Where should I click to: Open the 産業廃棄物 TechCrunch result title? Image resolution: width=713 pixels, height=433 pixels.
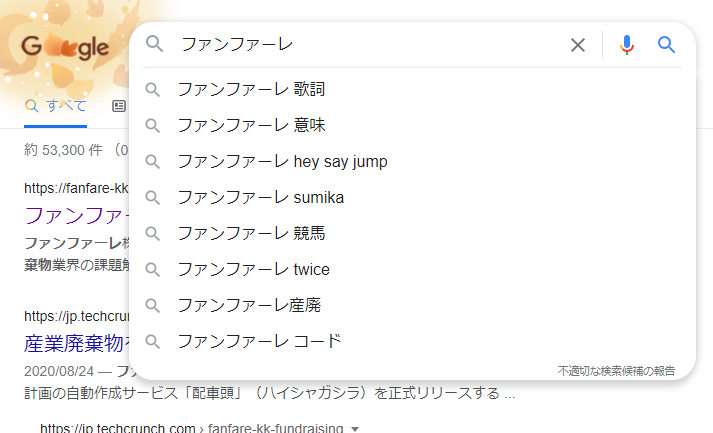click(77, 343)
